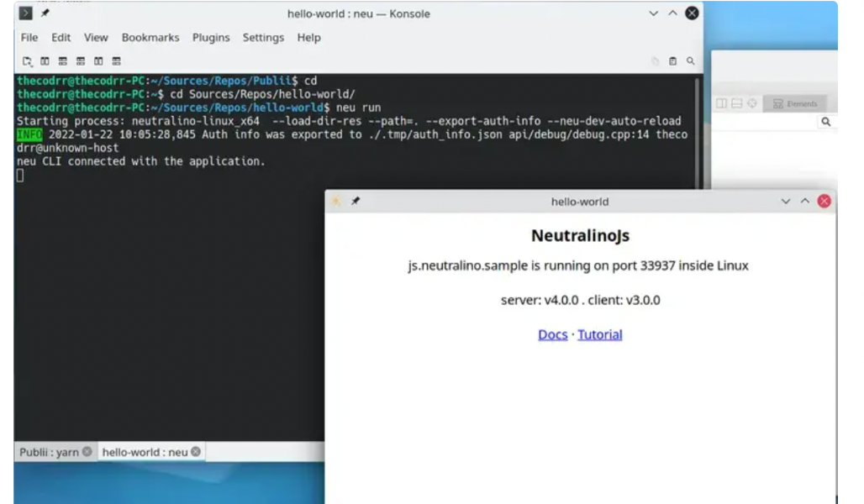The width and height of the screenshot is (864, 504).
Task: Click the dock-to-side icon in the inspector window
Action: point(721,103)
